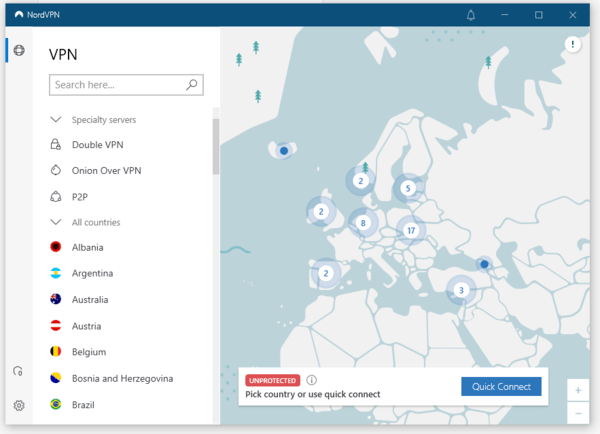Open map cluster showing 8 servers

[x=363, y=223]
